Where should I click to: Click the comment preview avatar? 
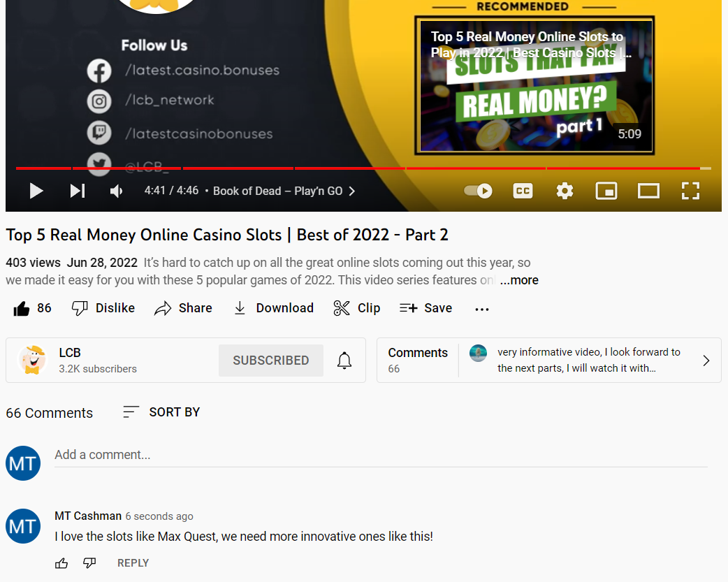(478, 353)
